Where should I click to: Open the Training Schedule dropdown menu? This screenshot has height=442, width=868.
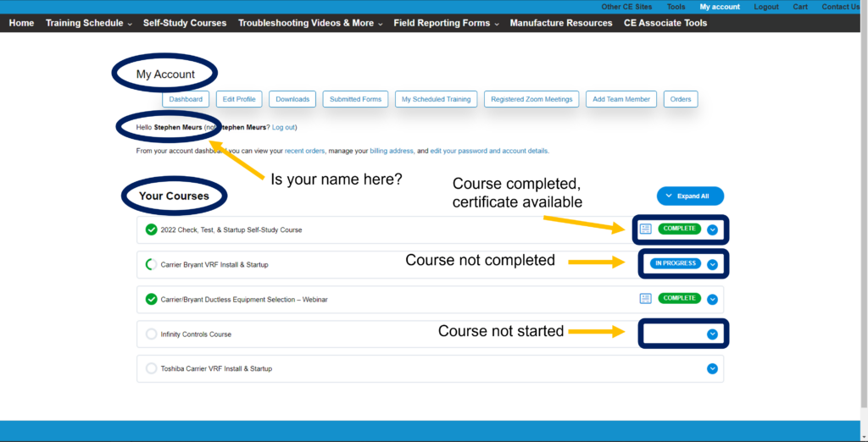88,23
